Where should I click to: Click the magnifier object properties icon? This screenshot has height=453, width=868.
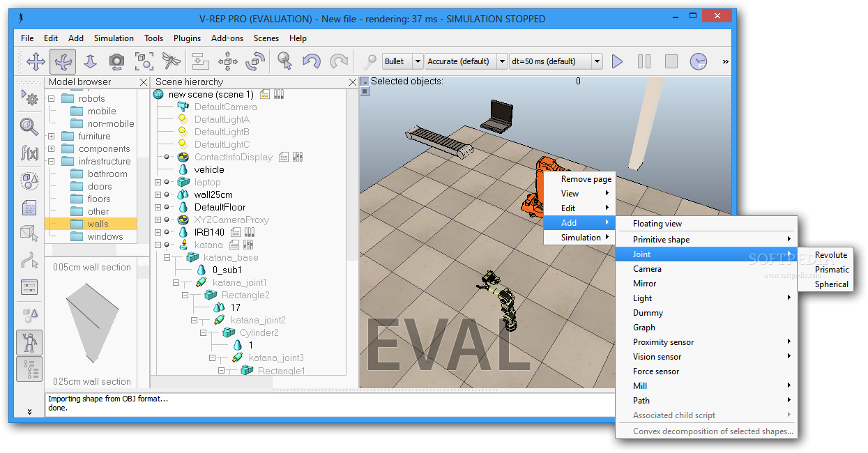(x=29, y=126)
